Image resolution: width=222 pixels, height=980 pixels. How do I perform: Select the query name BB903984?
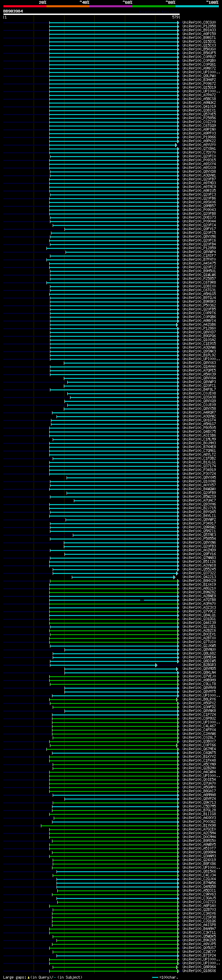[13, 11]
